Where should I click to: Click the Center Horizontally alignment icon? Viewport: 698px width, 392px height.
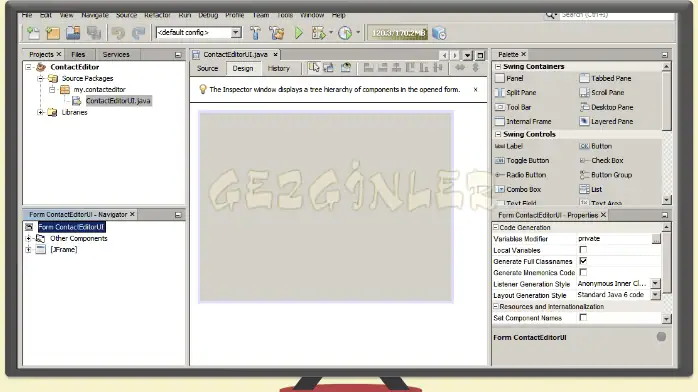396,68
